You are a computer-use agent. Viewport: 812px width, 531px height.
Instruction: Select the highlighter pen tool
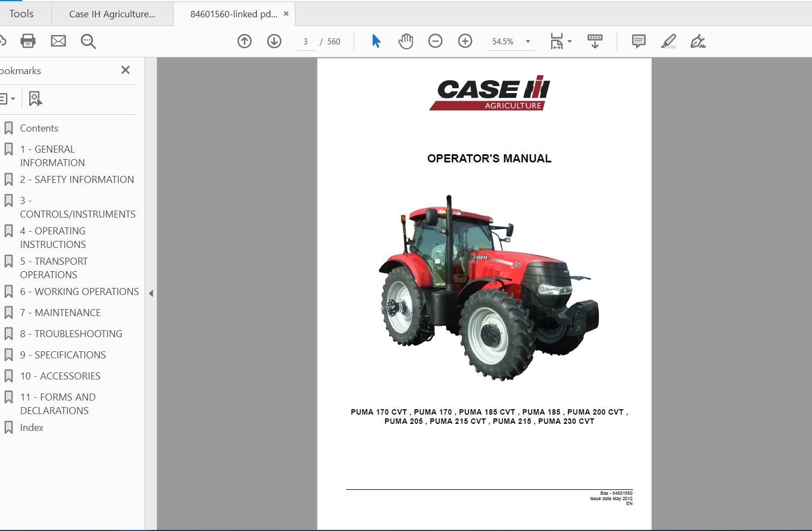tap(669, 41)
